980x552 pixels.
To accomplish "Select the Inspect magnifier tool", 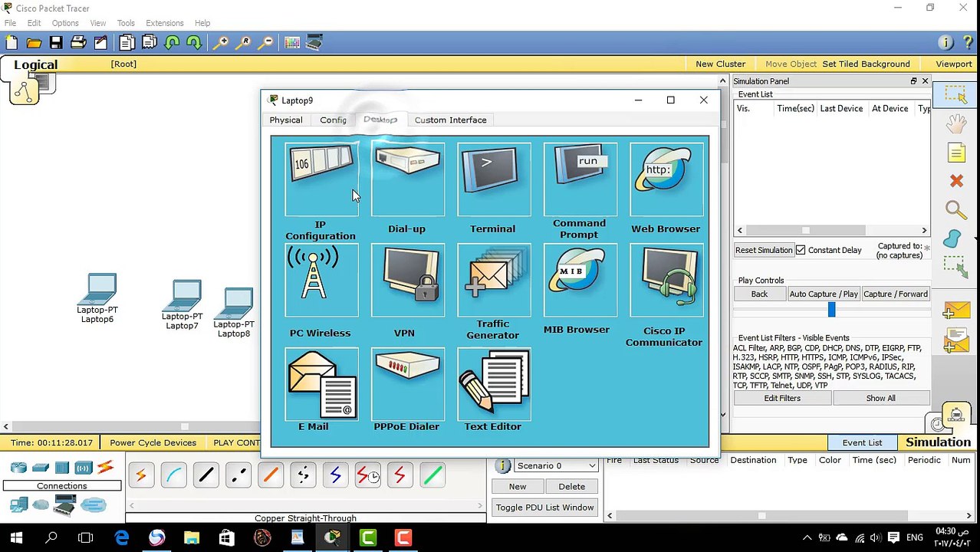I will pyautogui.click(x=956, y=209).
